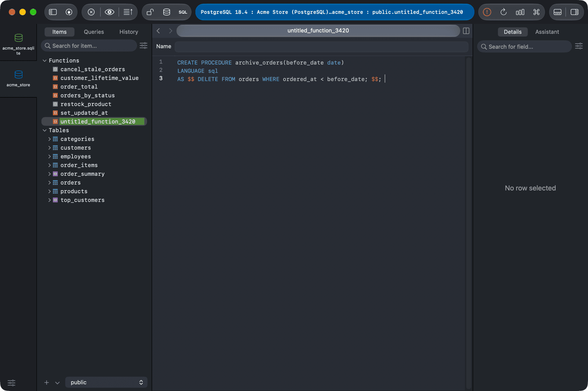This screenshot has height=391, width=588.
Task: Click the red warning alert icon
Action: [487, 12]
